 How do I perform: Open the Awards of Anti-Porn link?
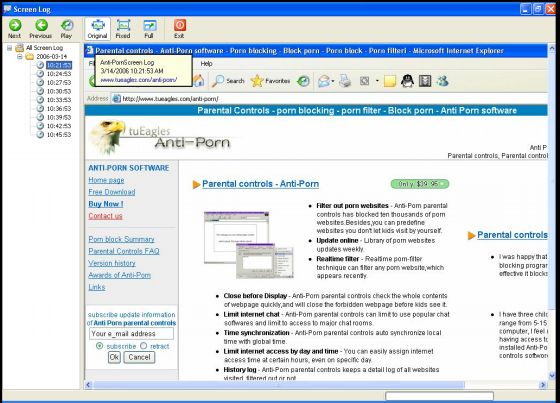coord(119,275)
